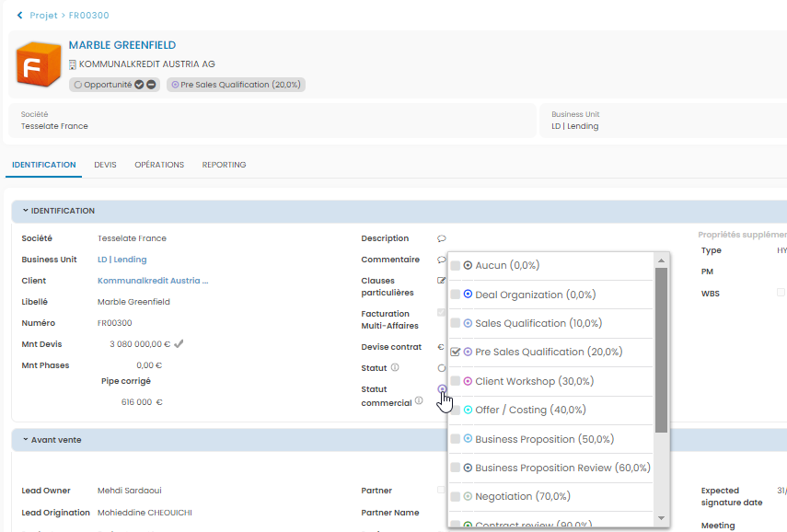This screenshot has width=787, height=532.
Task: Open the Kommunalkredit Austria client link
Action: (x=153, y=281)
